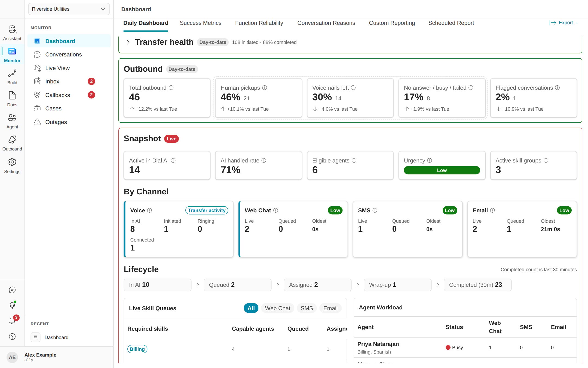This screenshot has width=588, height=368.
Task: Show info for AI handled rate
Action: pos(264,161)
